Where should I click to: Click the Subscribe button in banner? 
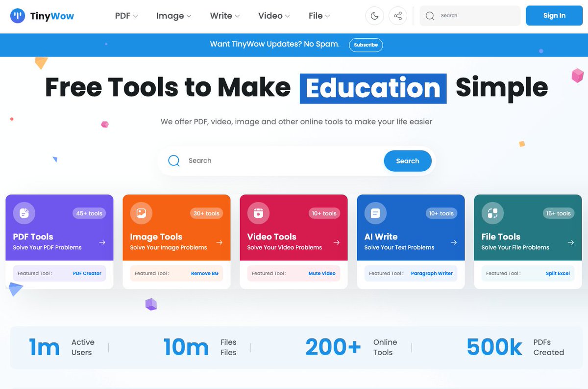click(366, 45)
